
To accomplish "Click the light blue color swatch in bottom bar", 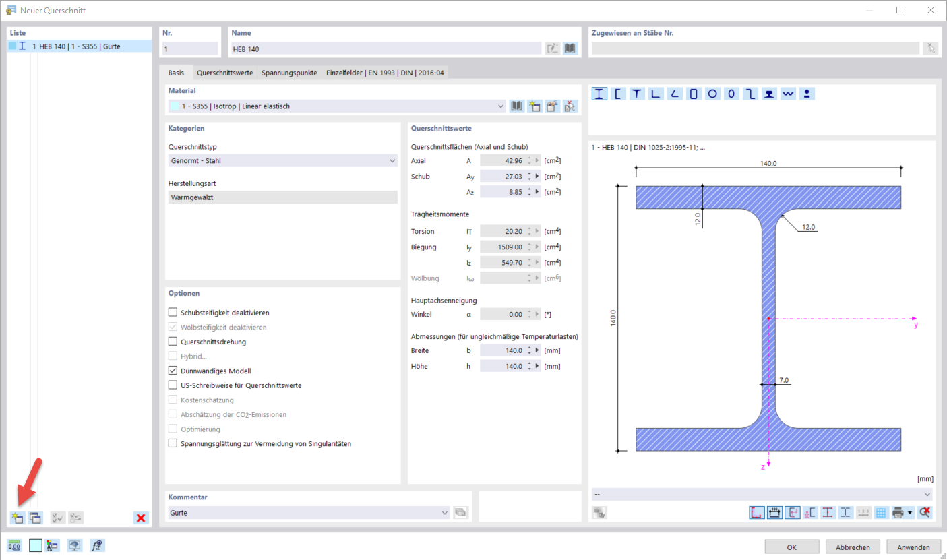I will 36,546.
